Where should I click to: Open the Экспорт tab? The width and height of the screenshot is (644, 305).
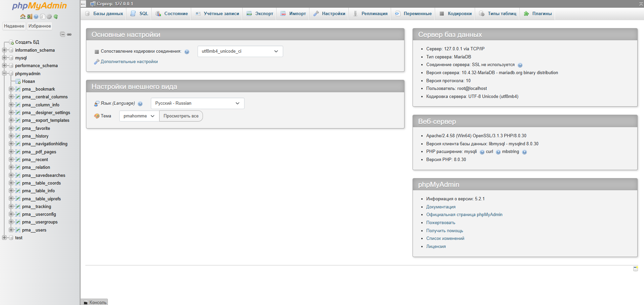(x=260, y=14)
